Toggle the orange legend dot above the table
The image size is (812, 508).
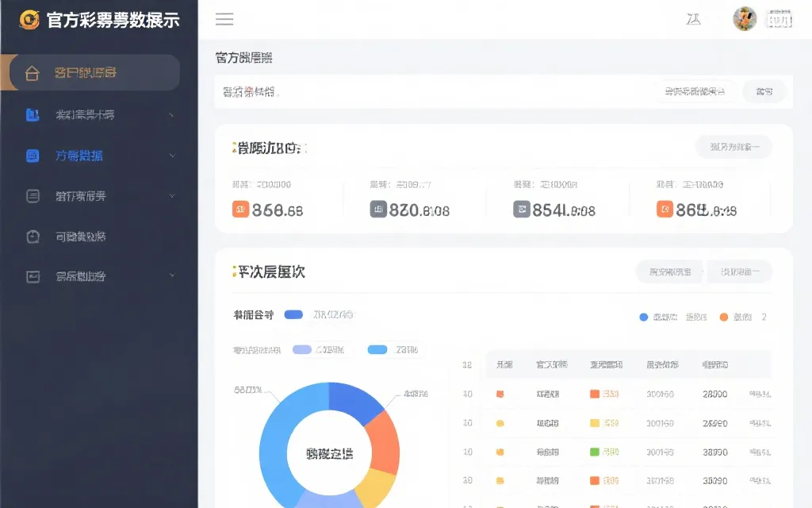point(722,317)
